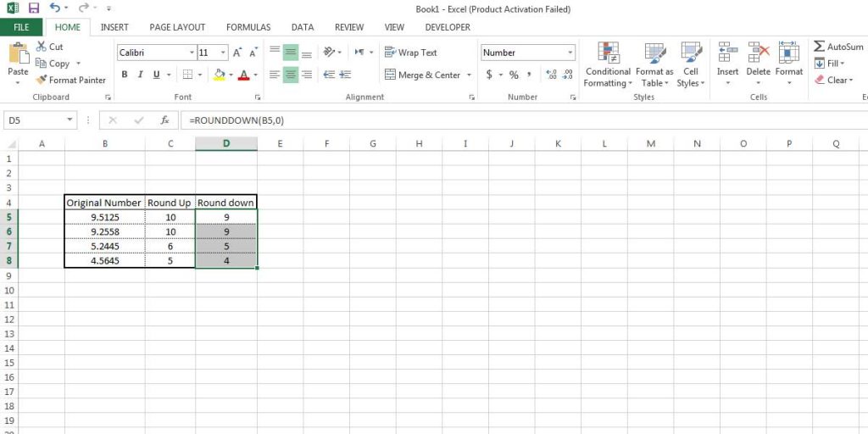The image size is (868, 434).
Task: Switch to the DEVELOPER tab
Action: pos(448,27)
